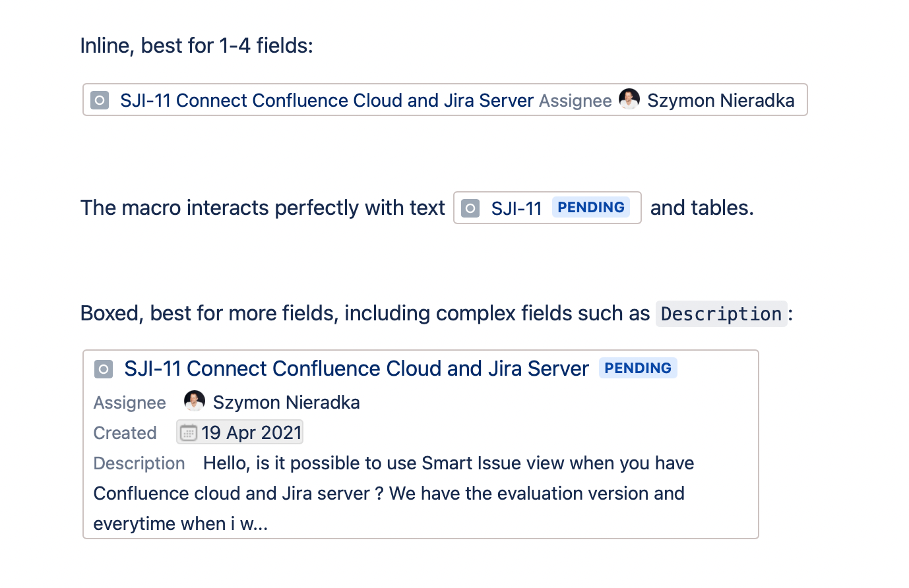Click the text 'and tables.'

coord(702,208)
